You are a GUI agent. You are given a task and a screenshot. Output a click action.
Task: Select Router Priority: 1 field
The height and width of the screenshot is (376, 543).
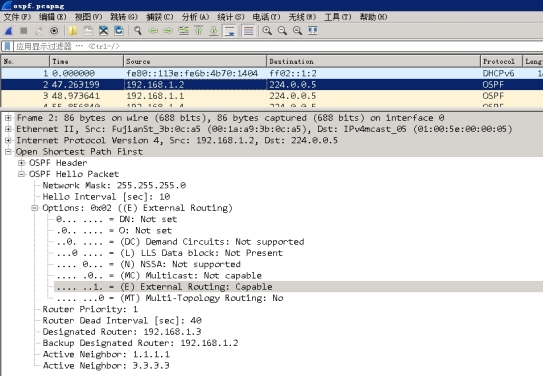point(90,309)
